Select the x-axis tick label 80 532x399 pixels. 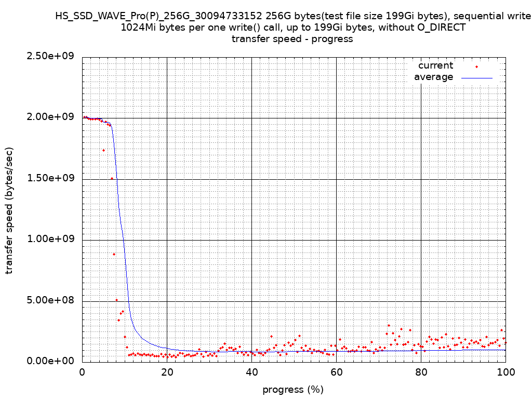421,372
